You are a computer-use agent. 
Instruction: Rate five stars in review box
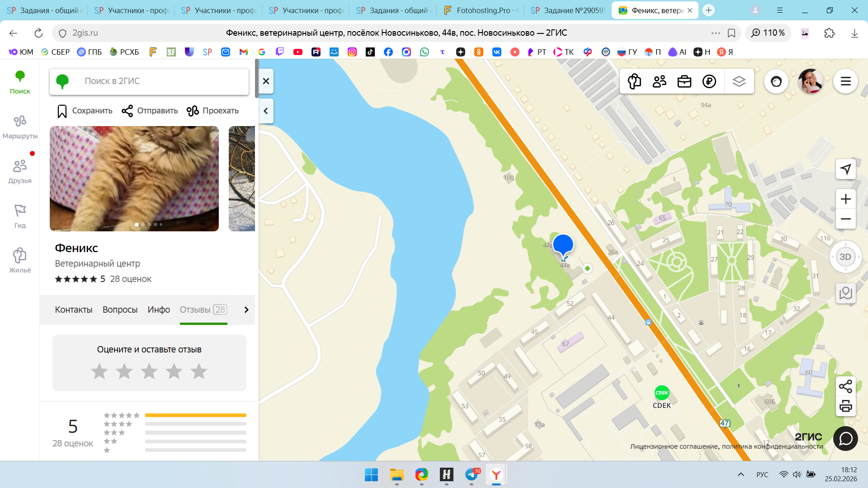point(198,371)
